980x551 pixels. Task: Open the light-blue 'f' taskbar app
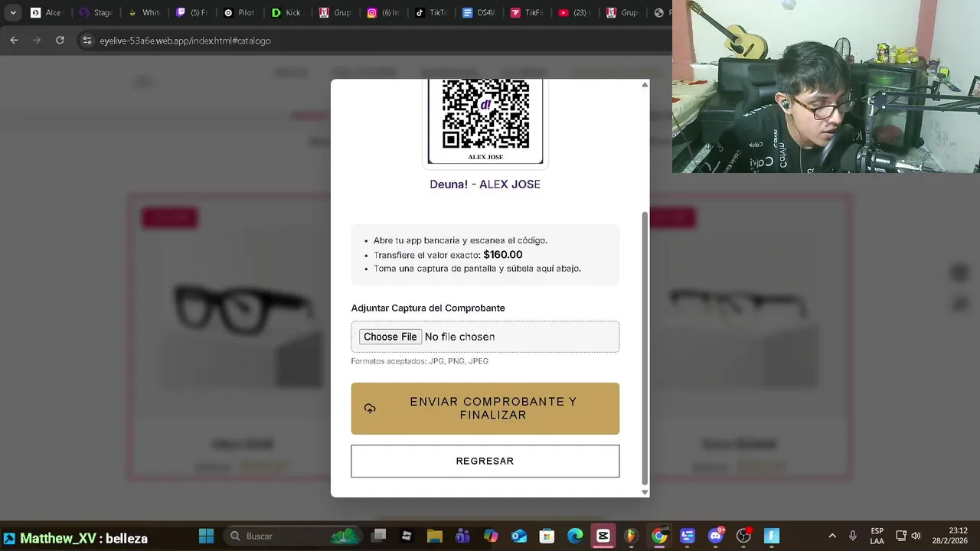[772, 536]
